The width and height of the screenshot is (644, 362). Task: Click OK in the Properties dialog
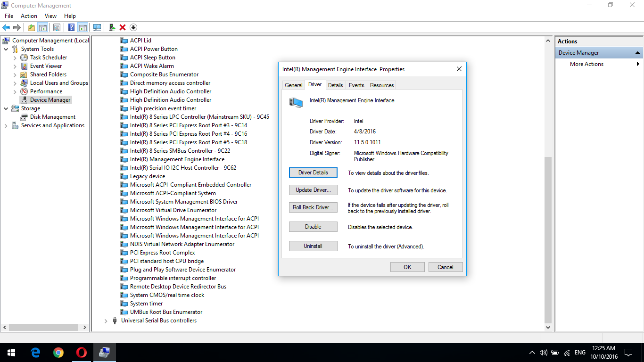click(407, 267)
